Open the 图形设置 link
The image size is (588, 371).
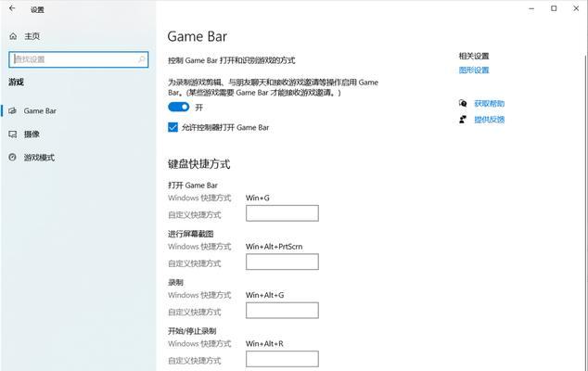coord(474,70)
